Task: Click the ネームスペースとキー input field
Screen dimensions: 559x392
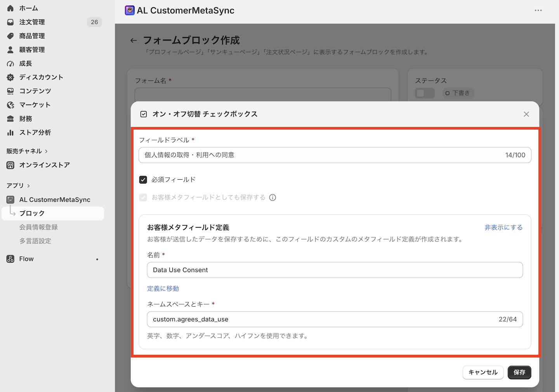Action: 335,319
